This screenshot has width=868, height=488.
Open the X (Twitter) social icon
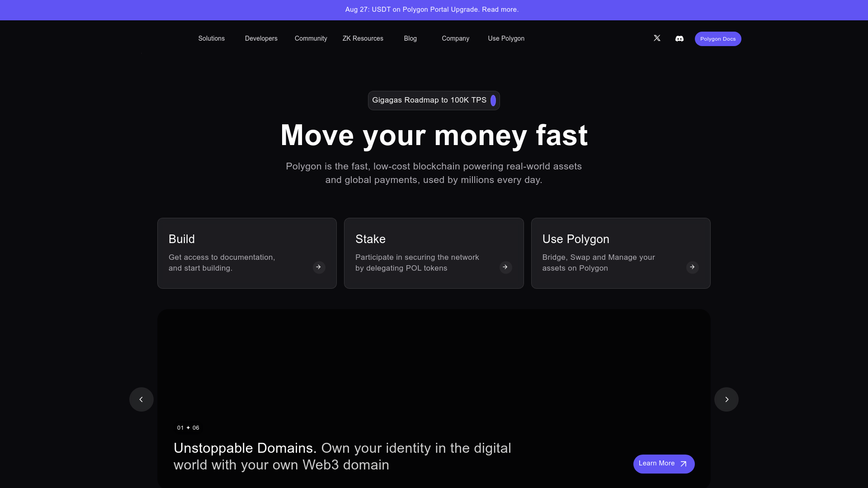pyautogui.click(x=657, y=38)
